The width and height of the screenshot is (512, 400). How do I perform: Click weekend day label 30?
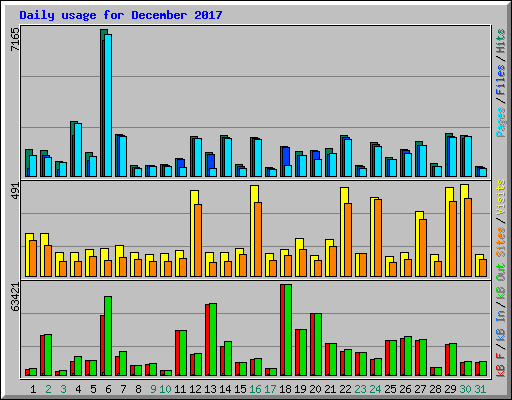(465, 389)
